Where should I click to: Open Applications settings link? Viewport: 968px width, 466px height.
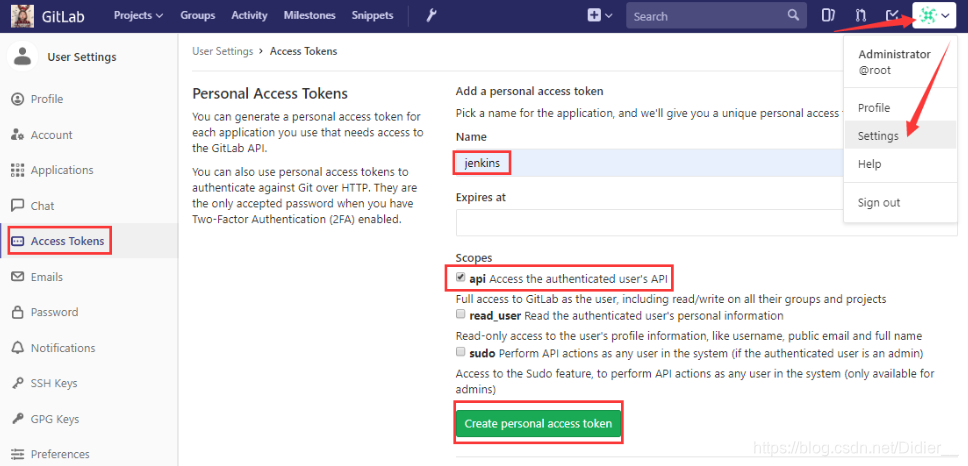(62, 170)
